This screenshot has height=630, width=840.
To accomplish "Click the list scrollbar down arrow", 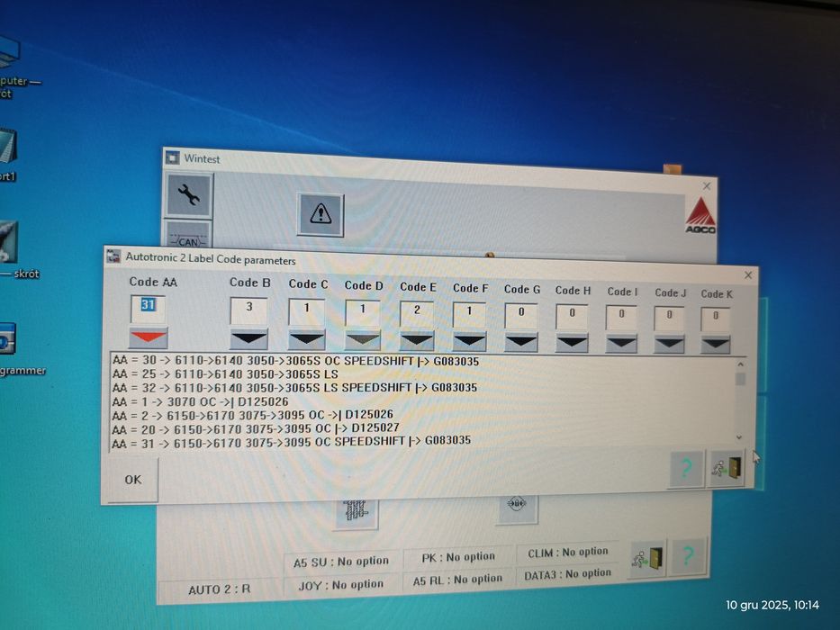I will [739, 437].
